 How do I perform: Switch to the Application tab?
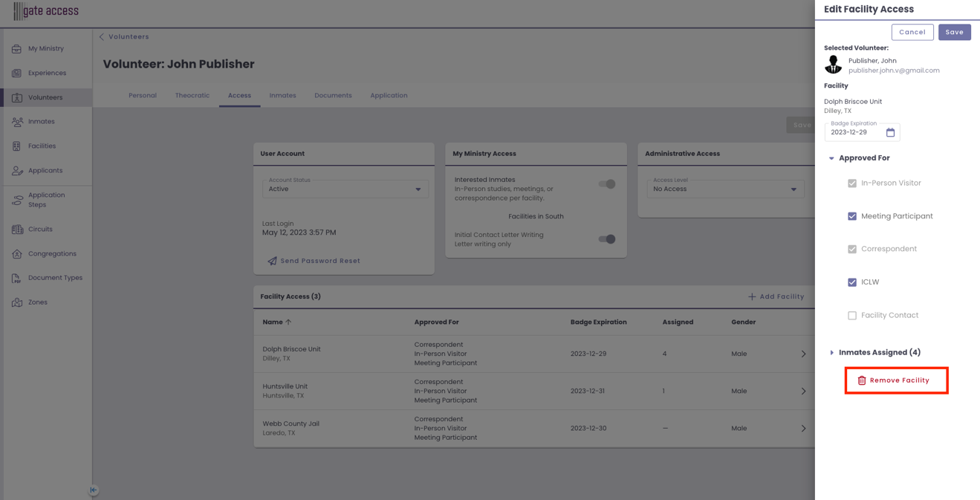[x=389, y=96]
